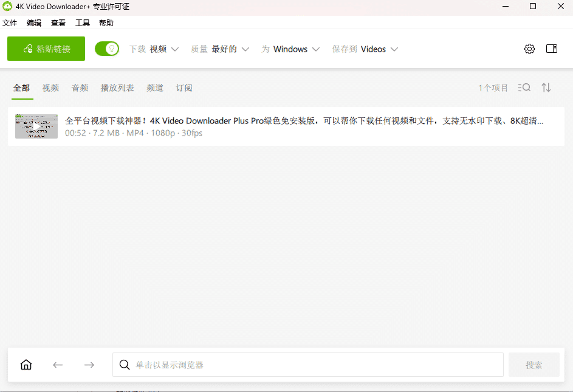This screenshot has height=392, width=573.
Task: Open the 质量 最好的 quality dropdown
Action: point(220,49)
